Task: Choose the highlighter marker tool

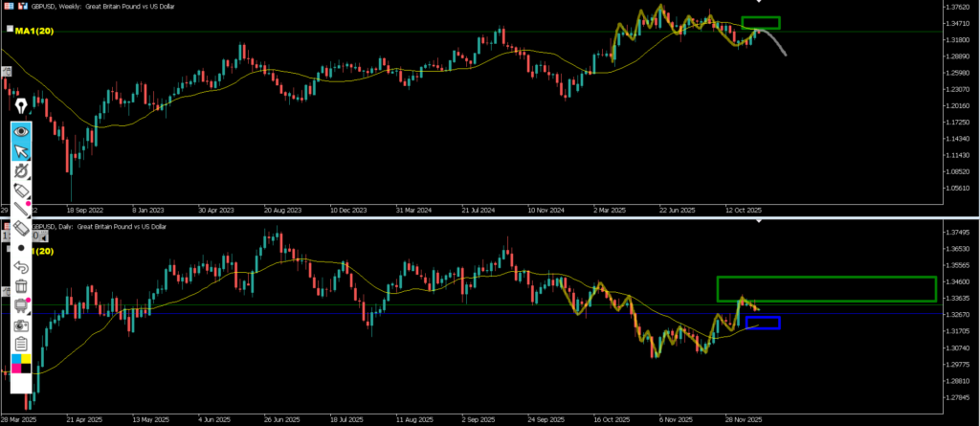Action: 20,190
